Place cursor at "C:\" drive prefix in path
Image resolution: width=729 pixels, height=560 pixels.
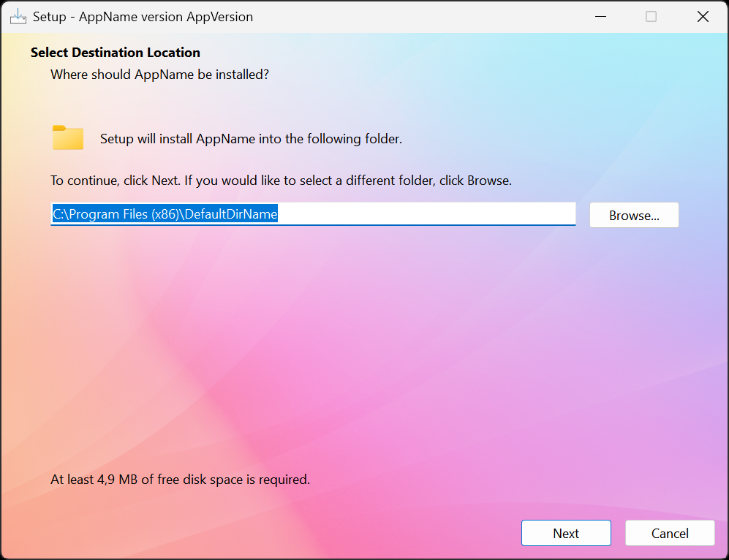coord(59,215)
